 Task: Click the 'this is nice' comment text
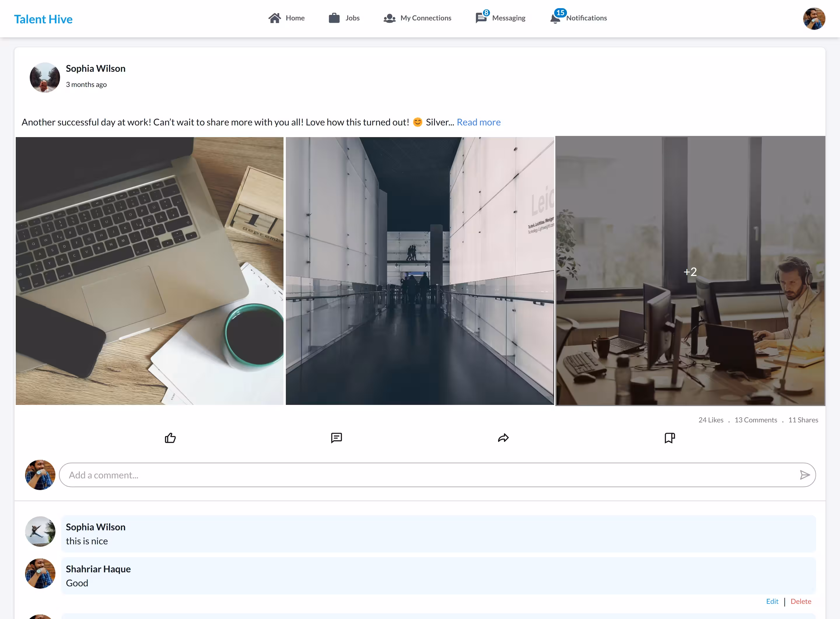coord(87,541)
